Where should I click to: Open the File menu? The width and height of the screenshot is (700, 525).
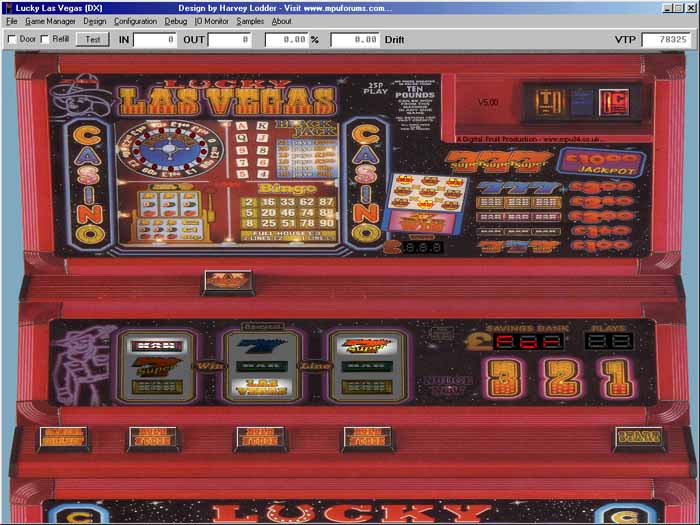point(12,21)
